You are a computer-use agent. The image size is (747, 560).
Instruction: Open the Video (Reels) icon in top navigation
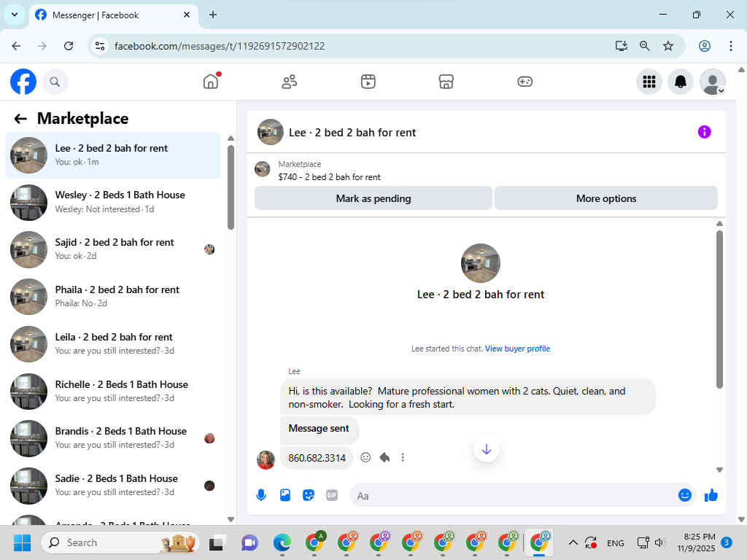tap(368, 82)
